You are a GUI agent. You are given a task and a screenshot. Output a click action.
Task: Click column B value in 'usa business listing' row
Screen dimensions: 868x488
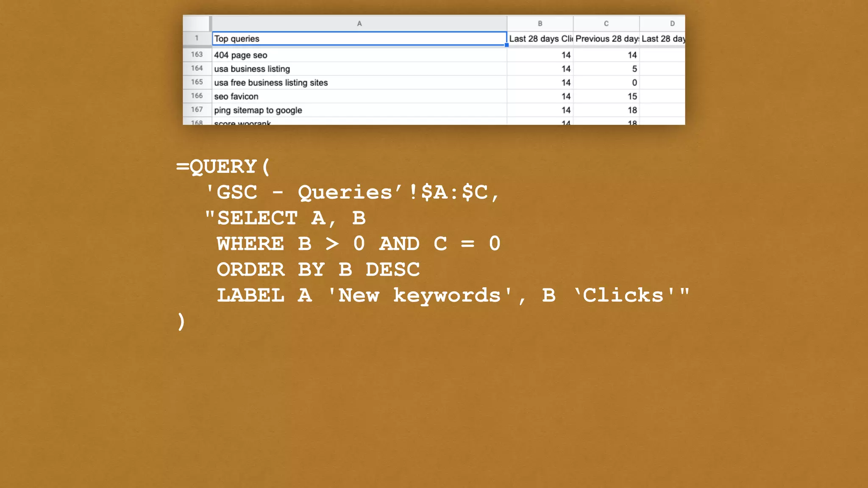[540, 69]
